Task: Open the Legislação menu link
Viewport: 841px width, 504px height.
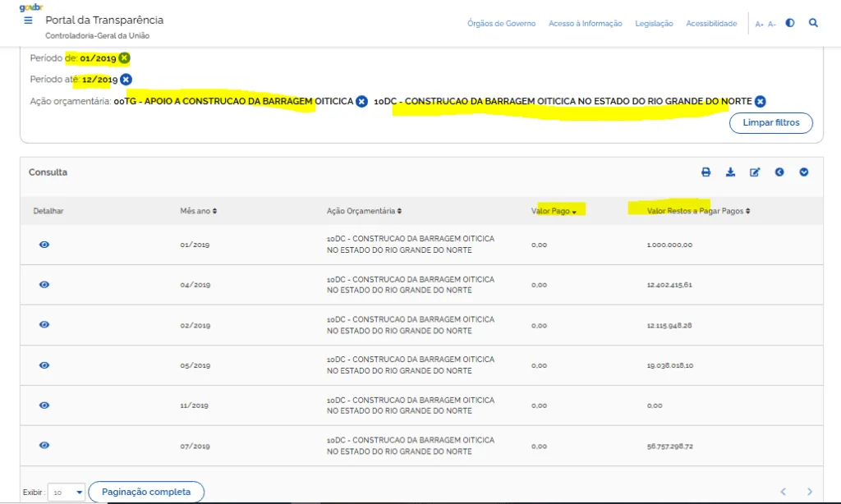Action: (x=654, y=24)
